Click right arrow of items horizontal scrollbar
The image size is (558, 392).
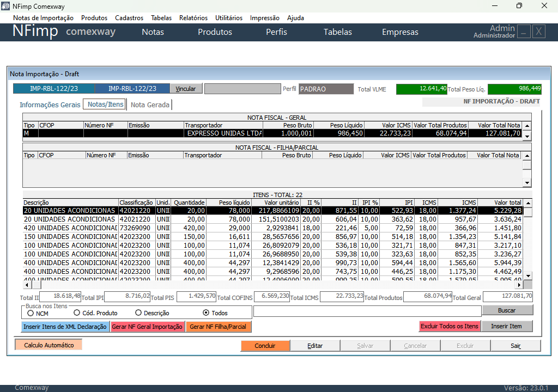tap(519, 285)
